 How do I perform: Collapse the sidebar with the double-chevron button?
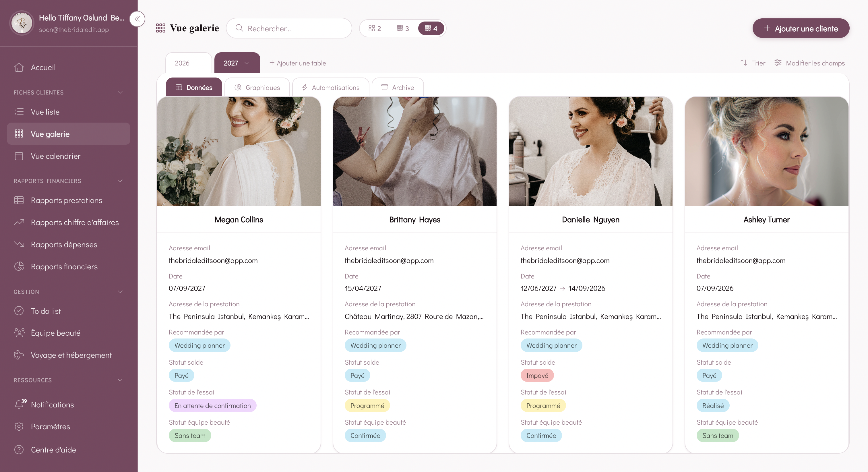(x=137, y=19)
